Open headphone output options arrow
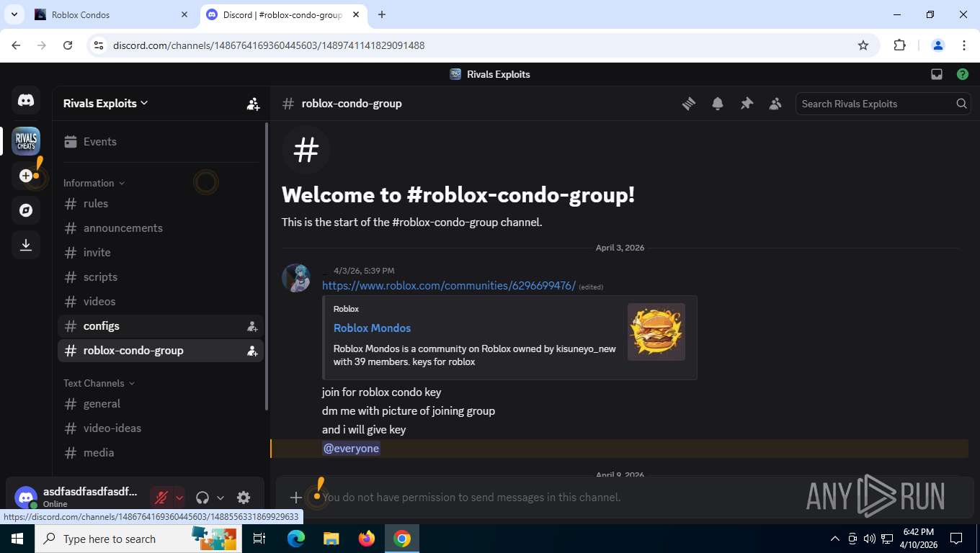Image resolution: width=980 pixels, height=553 pixels. point(220,498)
